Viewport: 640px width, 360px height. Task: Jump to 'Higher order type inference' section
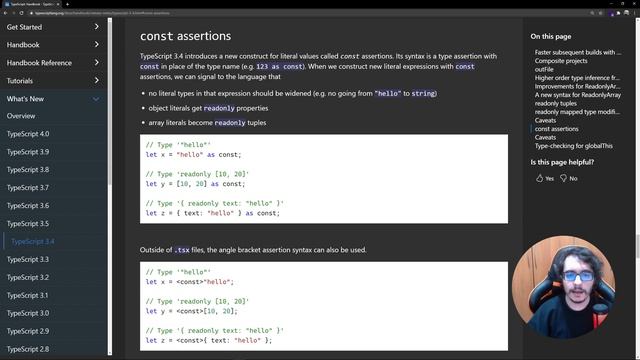[x=577, y=78]
